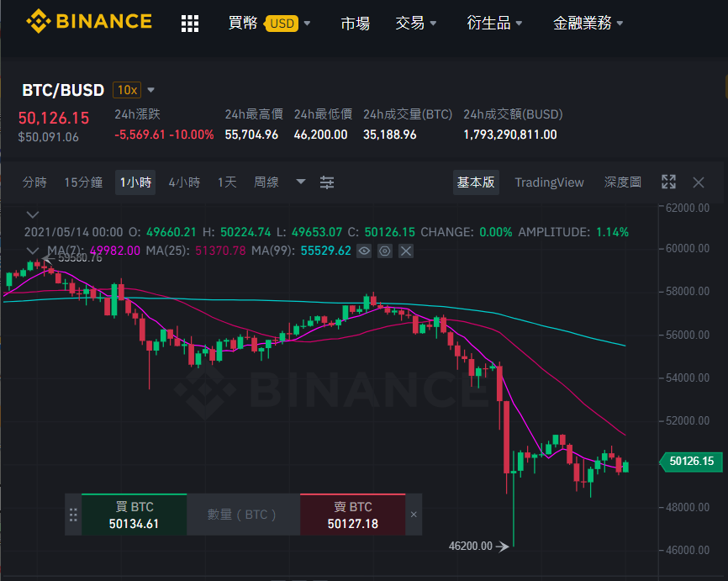The image size is (728, 581).
Task: Grab the quick-trade panel drag handle
Action: tap(73, 515)
